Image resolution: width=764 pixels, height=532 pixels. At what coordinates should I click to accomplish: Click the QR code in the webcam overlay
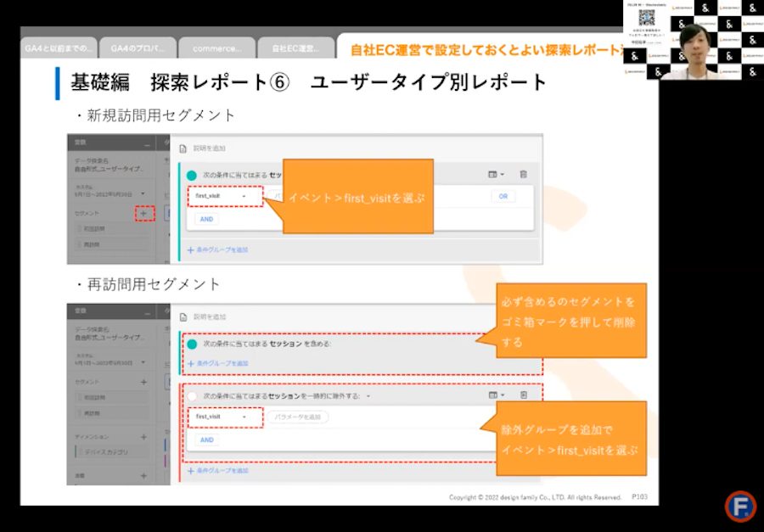point(647,17)
